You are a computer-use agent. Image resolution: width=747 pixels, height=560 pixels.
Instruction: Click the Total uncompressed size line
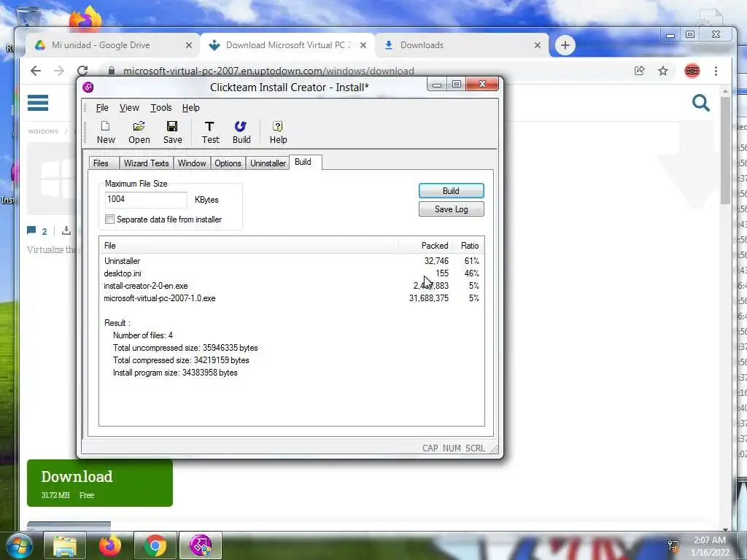point(185,348)
